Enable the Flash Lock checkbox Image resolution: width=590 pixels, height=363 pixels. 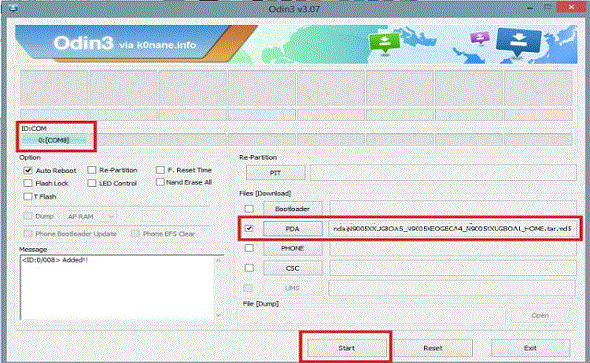pos(28,183)
